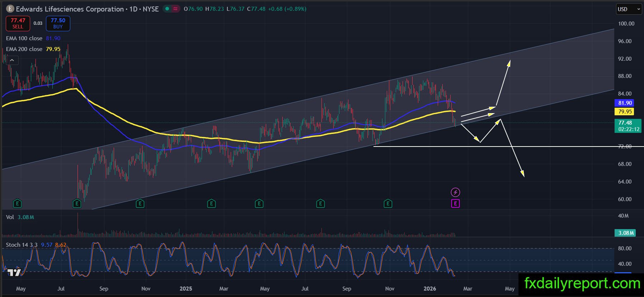The height and width of the screenshot is (297, 644).
Task: Click the 3.08M value in Vol legend
Action: pyautogui.click(x=26, y=217)
